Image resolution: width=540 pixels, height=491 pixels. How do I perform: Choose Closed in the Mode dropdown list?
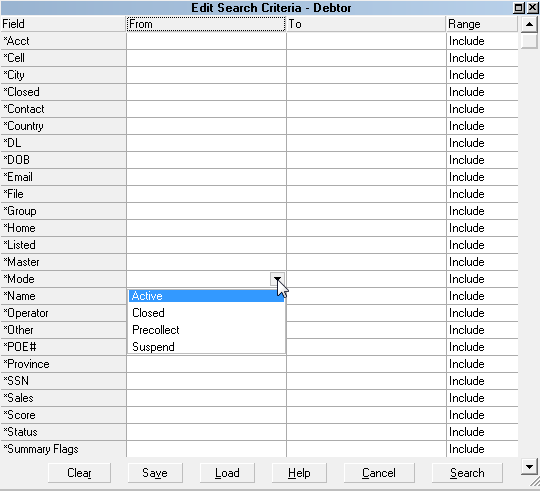pos(206,313)
